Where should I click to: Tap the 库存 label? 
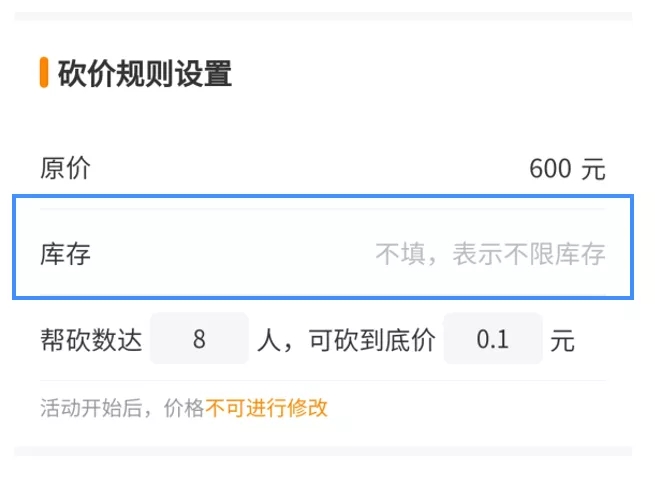point(65,253)
